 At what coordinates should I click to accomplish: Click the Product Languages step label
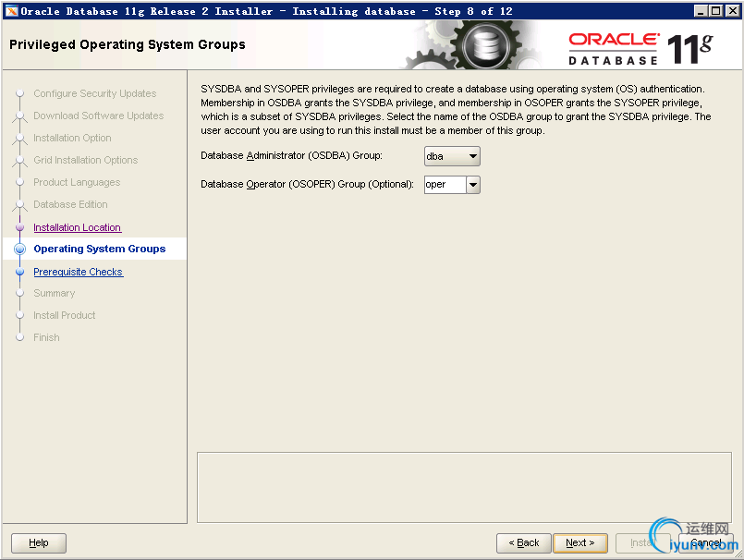point(77,182)
